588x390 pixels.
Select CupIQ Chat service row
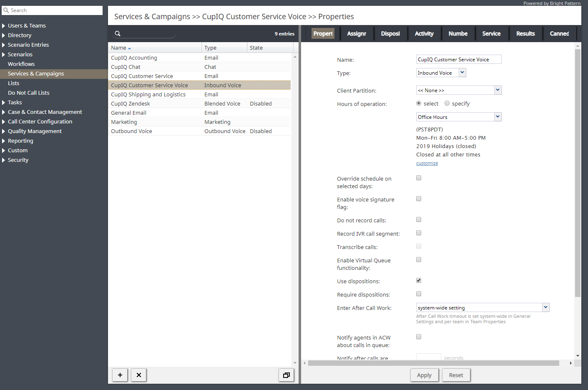tap(199, 67)
